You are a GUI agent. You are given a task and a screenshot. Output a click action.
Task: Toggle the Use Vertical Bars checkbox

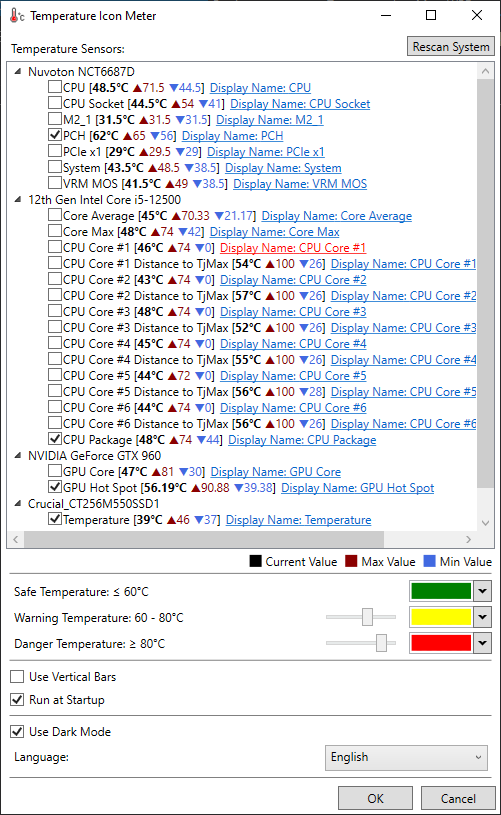coord(17,676)
